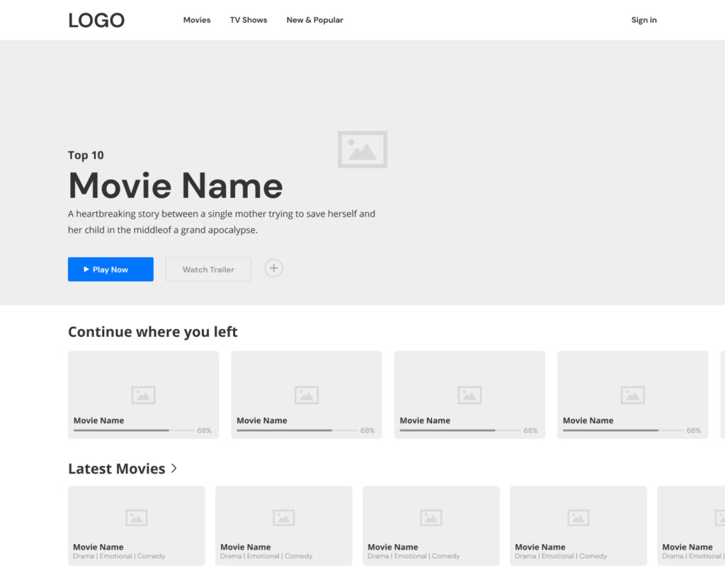
Task: Select the second Continue watching movie thumbnail
Action: pos(306,395)
